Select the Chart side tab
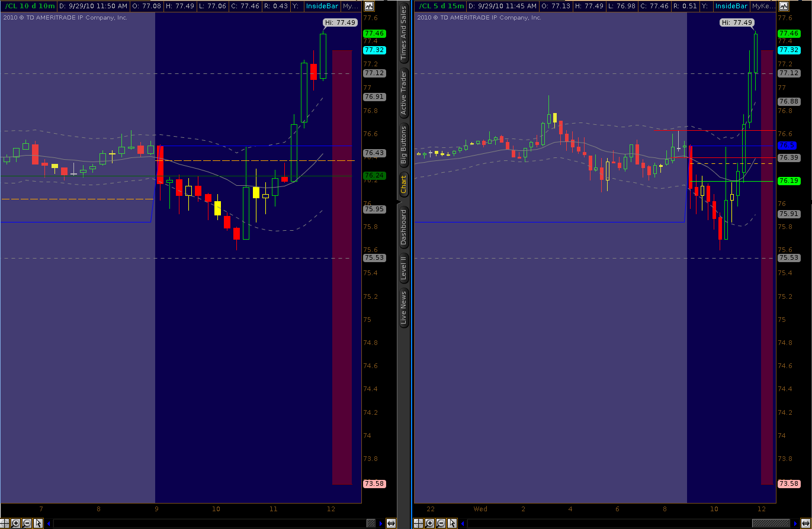 click(x=404, y=185)
